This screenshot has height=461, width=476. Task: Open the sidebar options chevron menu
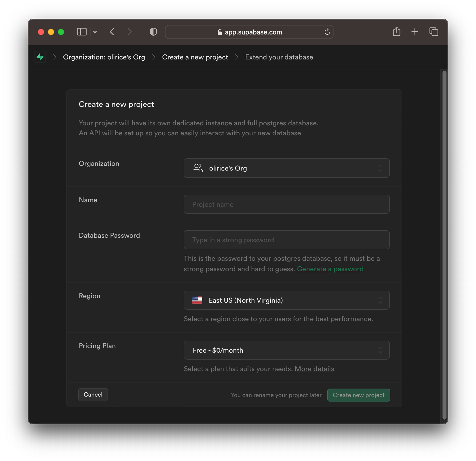95,32
